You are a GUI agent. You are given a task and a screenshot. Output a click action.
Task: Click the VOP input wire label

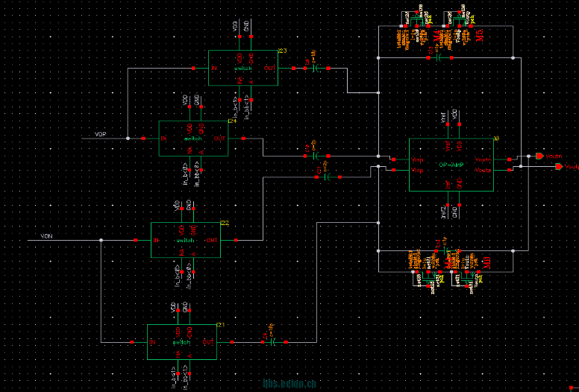(x=101, y=134)
